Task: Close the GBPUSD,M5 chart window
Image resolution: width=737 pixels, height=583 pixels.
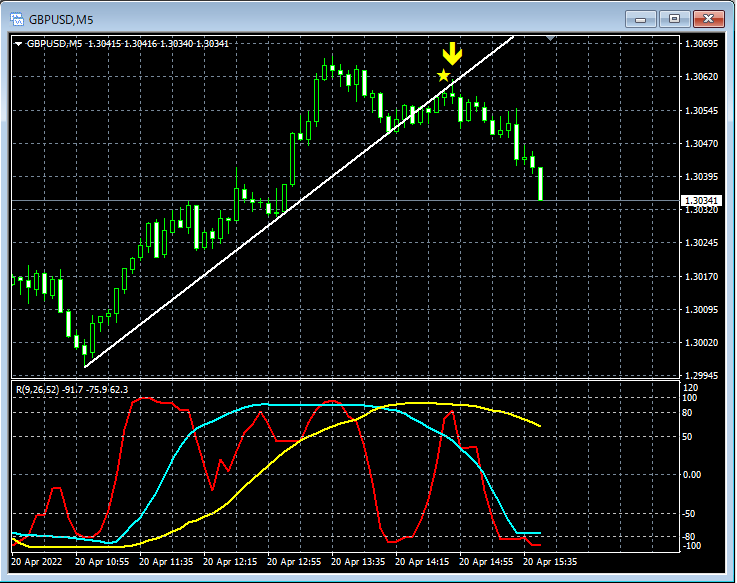Action: point(709,19)
